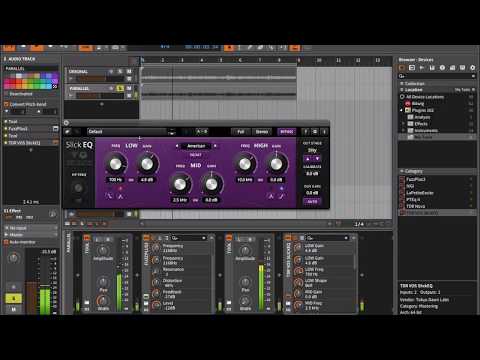Toggle the Auto-monitor checkbox
This screenshot has height=360, width=480.
pyautogui.click(x=6, y=242)
